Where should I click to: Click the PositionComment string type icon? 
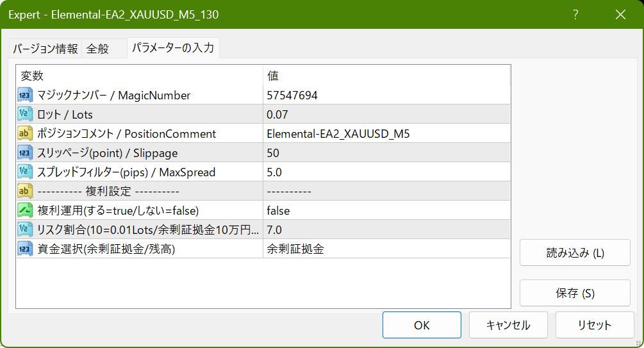click(x=25, y=134)
